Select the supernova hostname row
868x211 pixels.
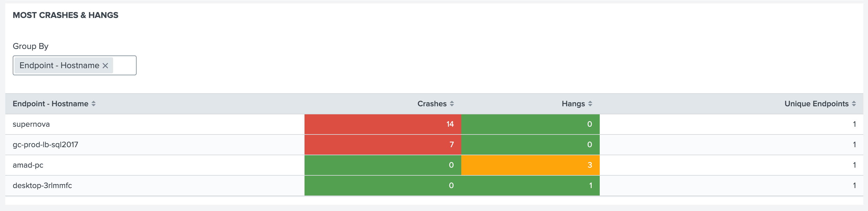point(31,124)
